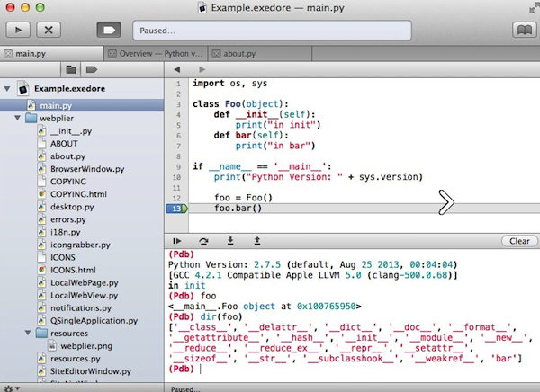Viewport: 540px width, 392px height.
Task: Click the Run play button in toolbar
Action: tap(20, 30)
